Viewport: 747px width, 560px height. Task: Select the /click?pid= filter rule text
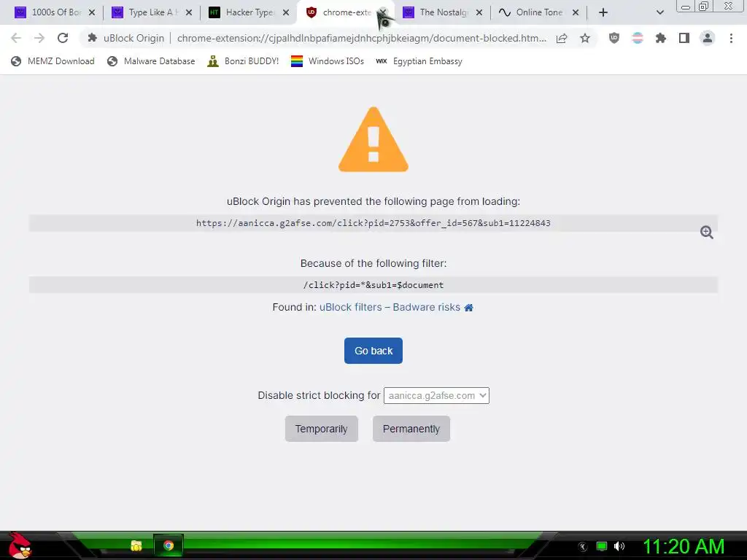pyautogui.click(x=373, y=285)
